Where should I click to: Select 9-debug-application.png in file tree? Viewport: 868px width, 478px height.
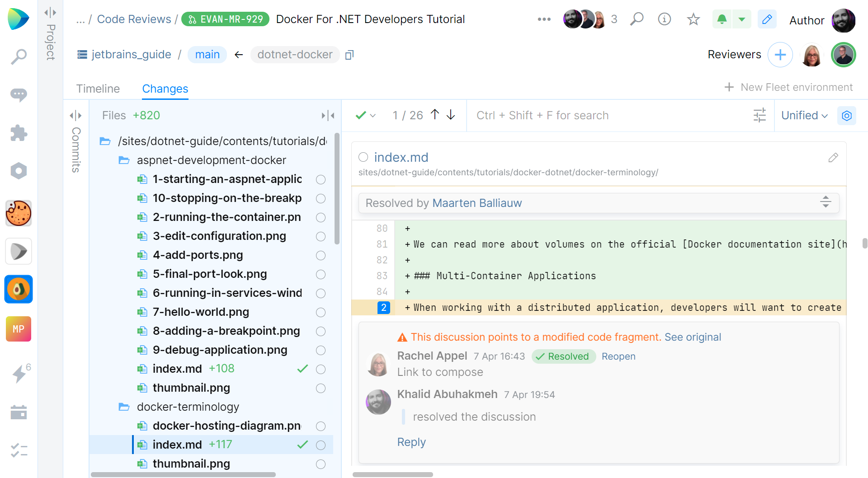(x=220, y=350)
